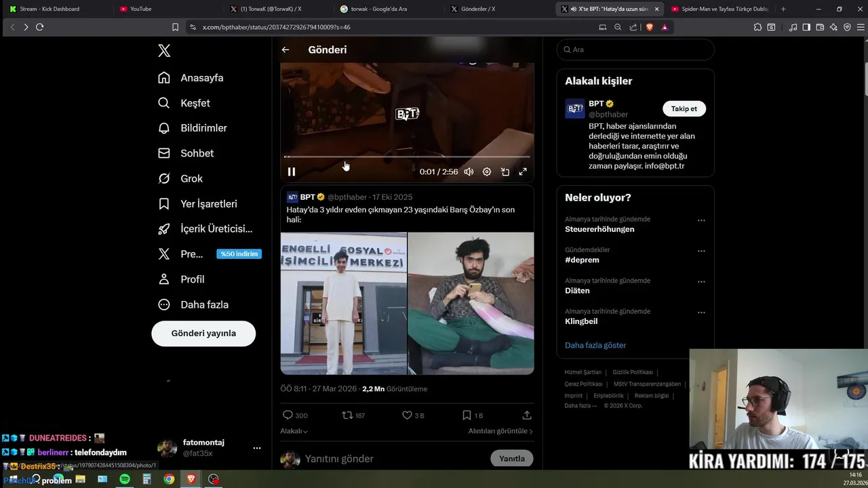Bookmark the post with 1 B saves
This screenshot has width=868, height=488.
coord(473,415)
